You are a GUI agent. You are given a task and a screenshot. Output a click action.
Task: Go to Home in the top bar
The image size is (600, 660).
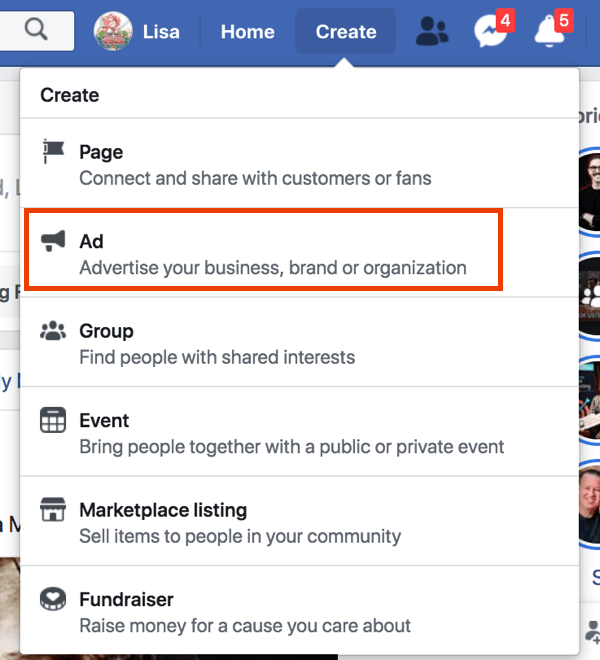[248, 32]
